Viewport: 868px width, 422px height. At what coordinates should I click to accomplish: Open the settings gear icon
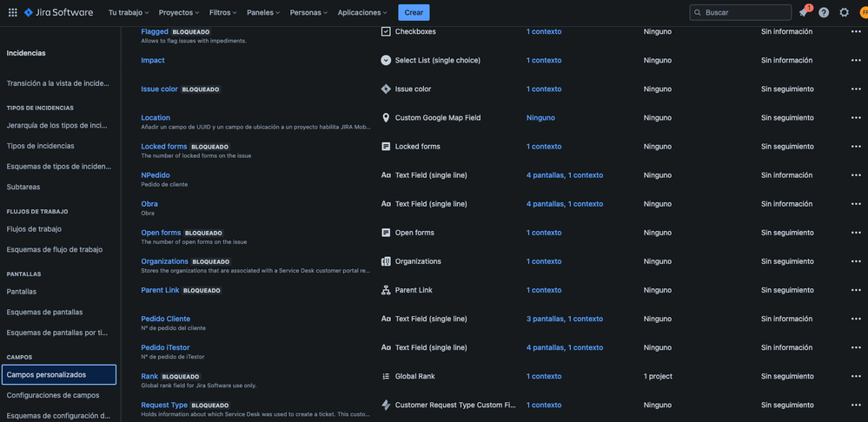tap(844, 12)
